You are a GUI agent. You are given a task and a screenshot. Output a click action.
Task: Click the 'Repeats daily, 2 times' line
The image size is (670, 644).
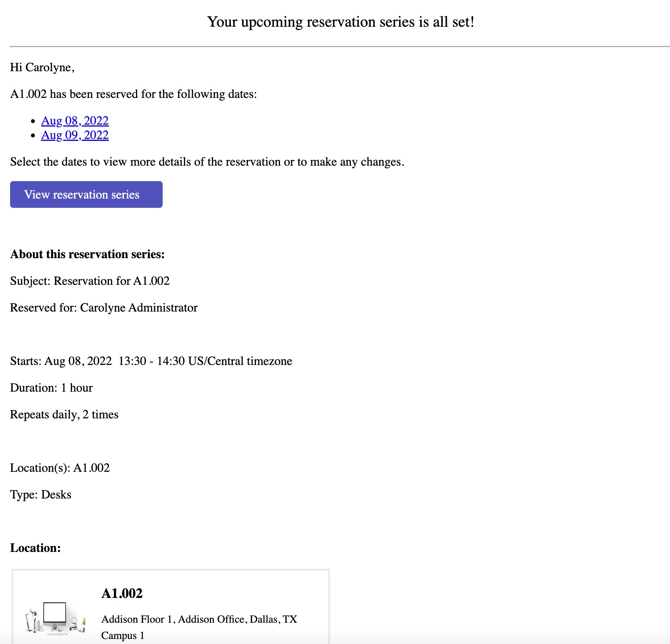pyautogui.click(x=64, y=414)
